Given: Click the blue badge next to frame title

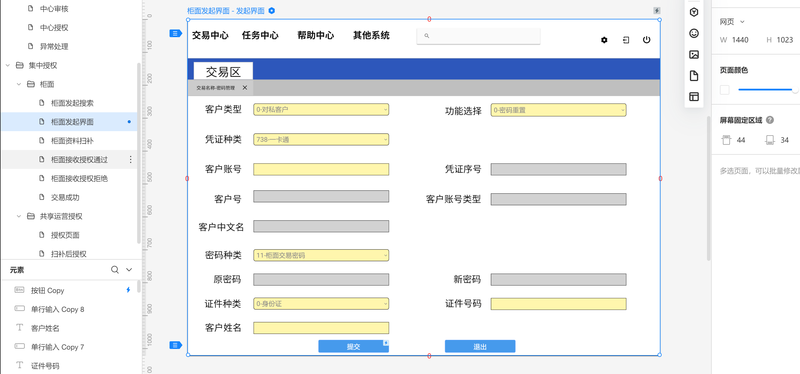Looking at the screenshot, I should [272, 10].
